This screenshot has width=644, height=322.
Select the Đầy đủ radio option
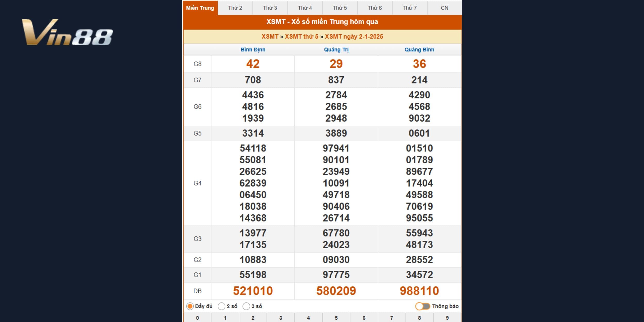click(190, 306)
